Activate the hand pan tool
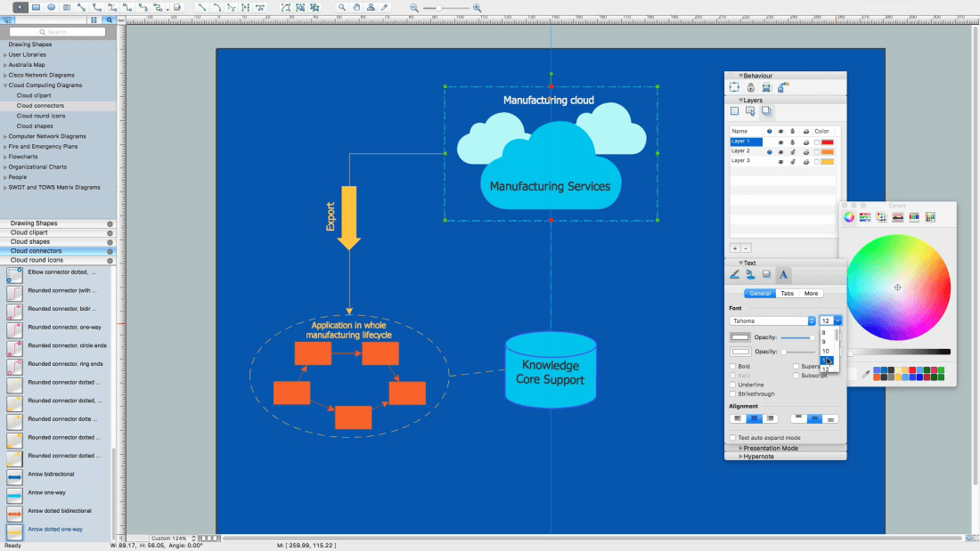 [356, 7]
